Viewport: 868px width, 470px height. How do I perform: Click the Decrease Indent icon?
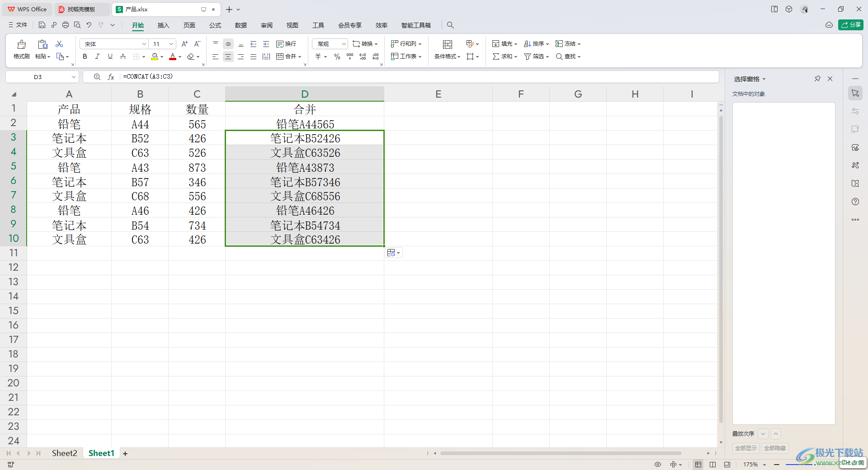254,44
